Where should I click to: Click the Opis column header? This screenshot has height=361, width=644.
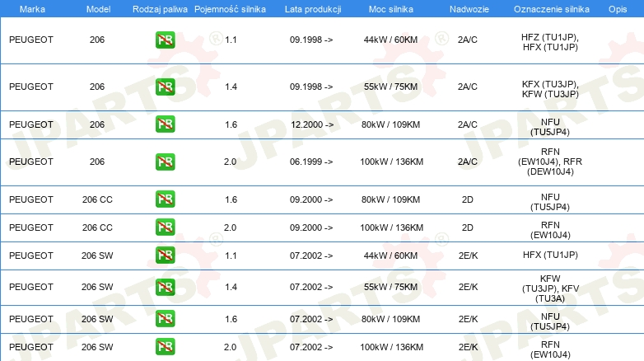(x=618, y=9)
